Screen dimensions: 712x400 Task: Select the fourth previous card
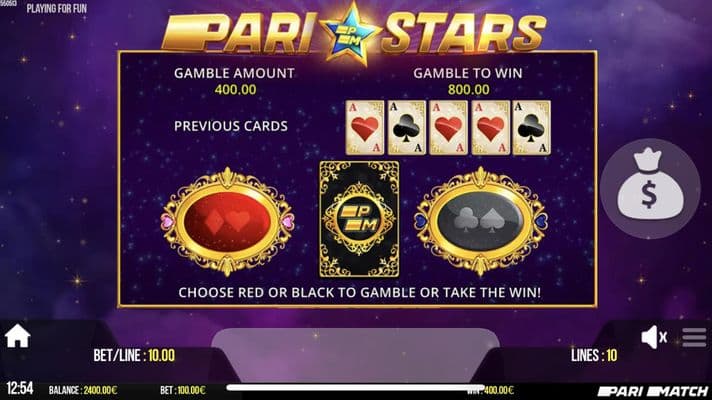coord(490,128)
